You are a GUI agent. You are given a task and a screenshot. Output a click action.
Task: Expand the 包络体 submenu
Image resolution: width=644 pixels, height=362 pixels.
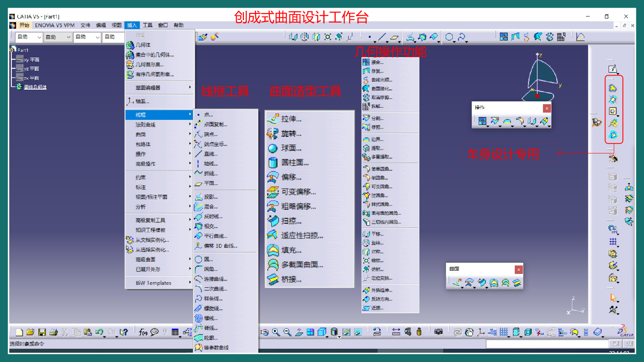pyautogui.click(x=160, y=144)
